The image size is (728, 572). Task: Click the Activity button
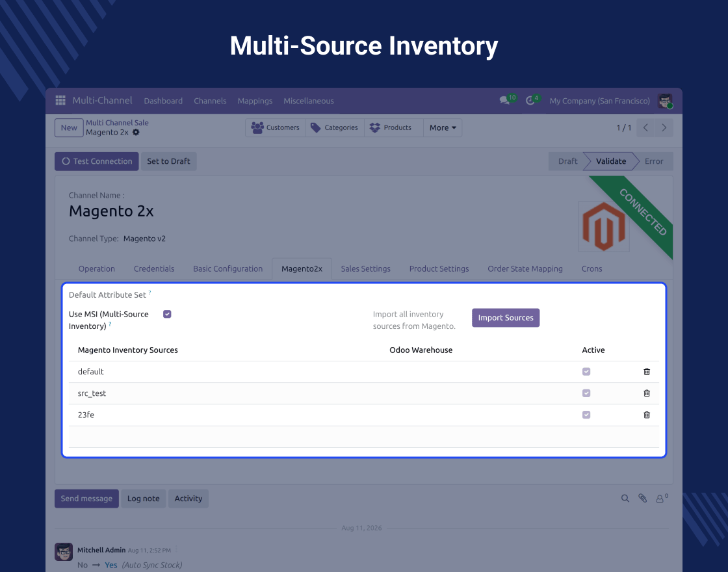pos(188,498)
